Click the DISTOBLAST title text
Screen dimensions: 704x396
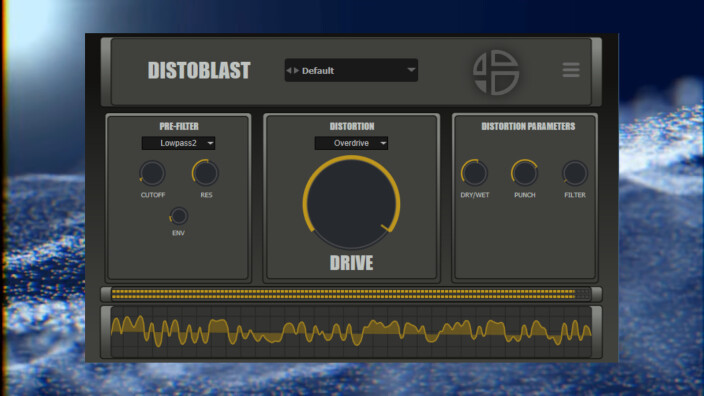pos(199,70)
